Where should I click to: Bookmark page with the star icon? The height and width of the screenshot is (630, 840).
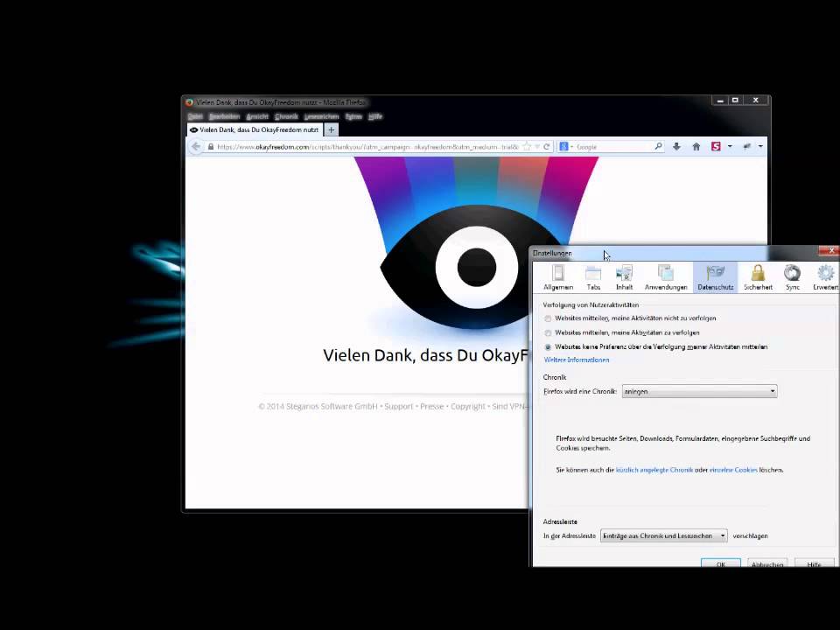(527, 146)
